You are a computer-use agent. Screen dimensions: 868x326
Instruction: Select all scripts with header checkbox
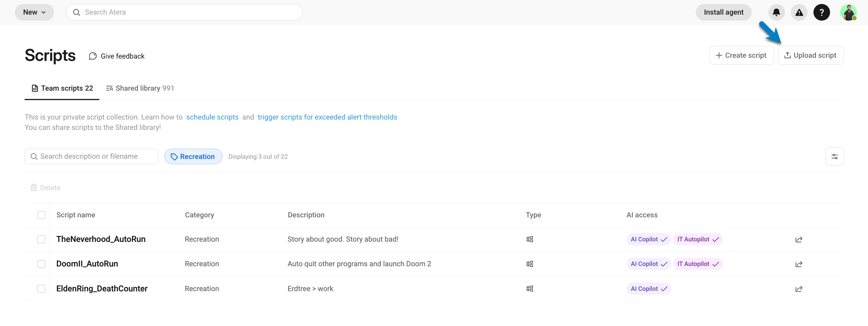[41, 215]
